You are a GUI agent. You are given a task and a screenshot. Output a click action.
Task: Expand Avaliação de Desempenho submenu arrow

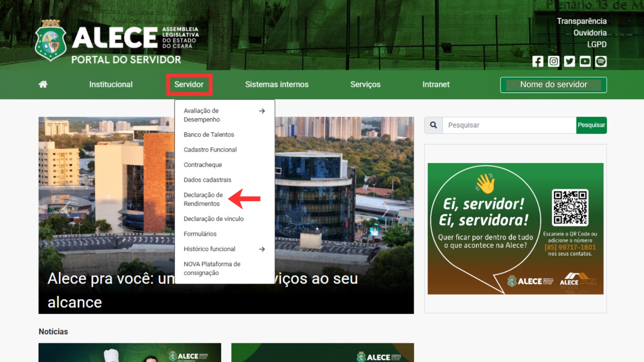[x=262, y=111]
